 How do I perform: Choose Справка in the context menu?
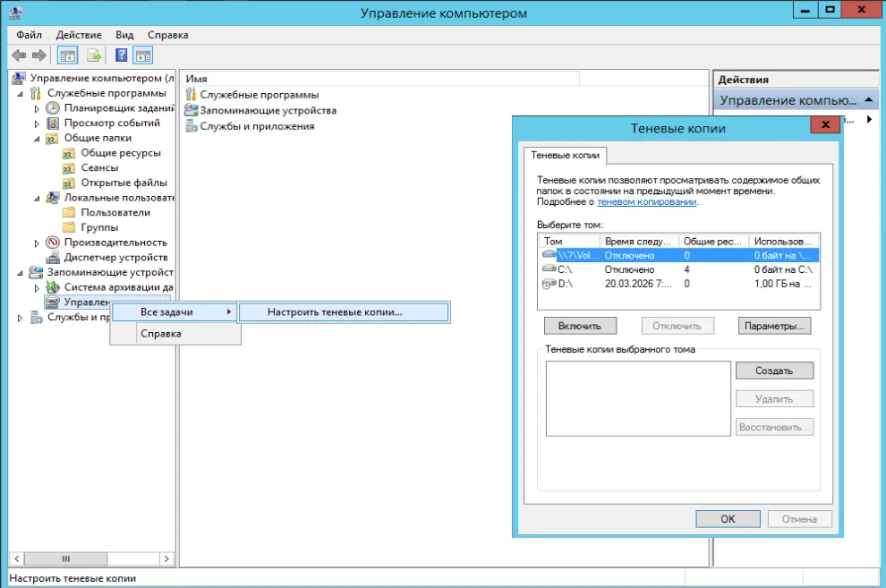[161, 334]
